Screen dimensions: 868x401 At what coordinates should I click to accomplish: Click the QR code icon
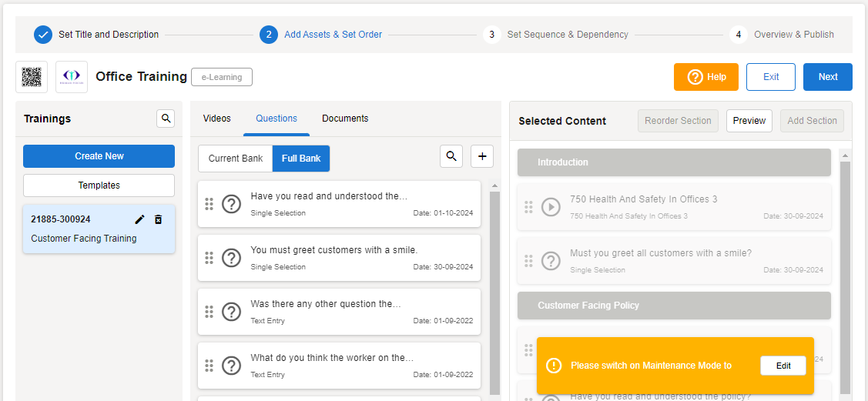click(32, 77)
